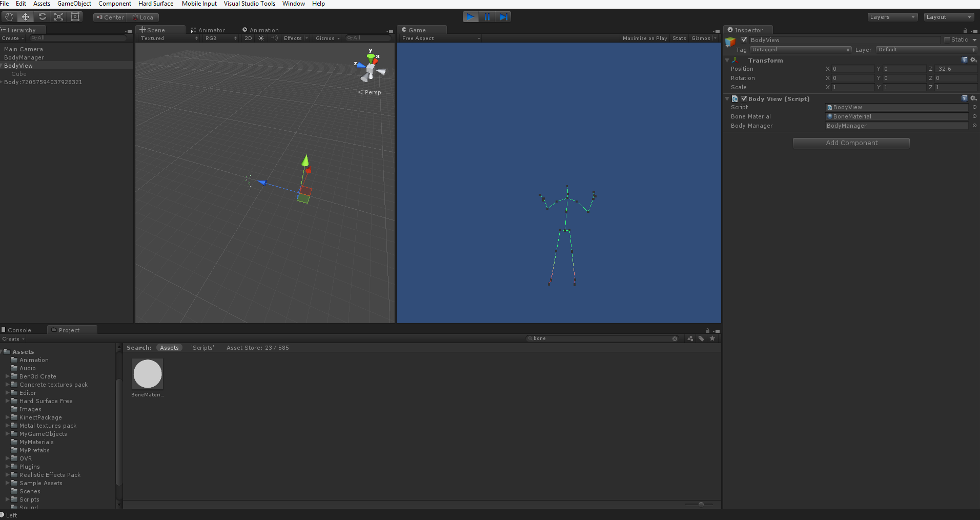
Task: Toggle Maximize on Play
Action: click(x=645, y=38)
